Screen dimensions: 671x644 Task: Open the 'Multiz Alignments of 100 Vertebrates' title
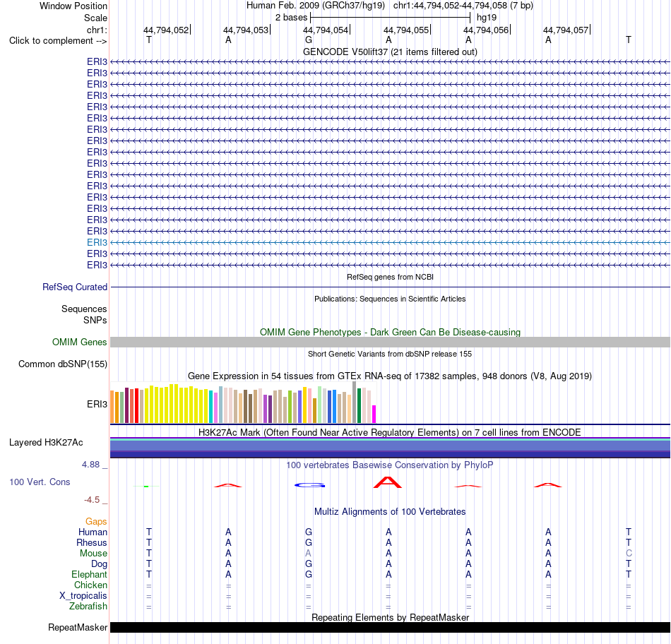point(390,511)
